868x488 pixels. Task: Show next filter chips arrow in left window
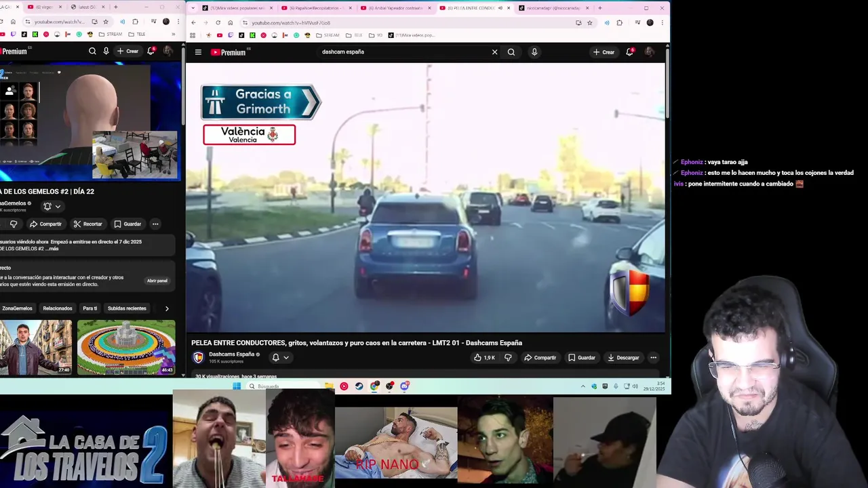click(x=167, y=308)
